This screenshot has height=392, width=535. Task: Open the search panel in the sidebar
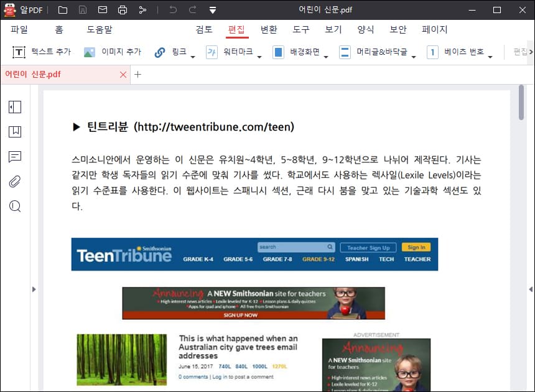[x=14, y=207]
